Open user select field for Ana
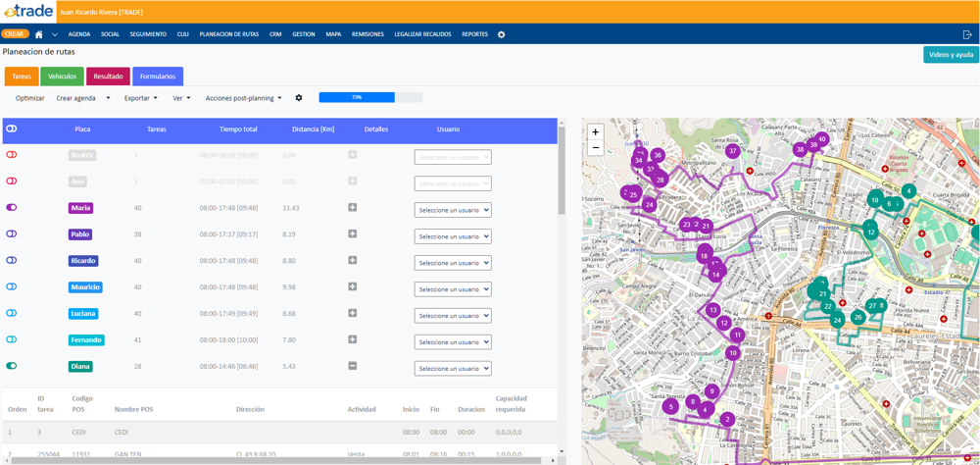Image resolution: width=980 pixels, height=465 pixels. coord(453,183)
